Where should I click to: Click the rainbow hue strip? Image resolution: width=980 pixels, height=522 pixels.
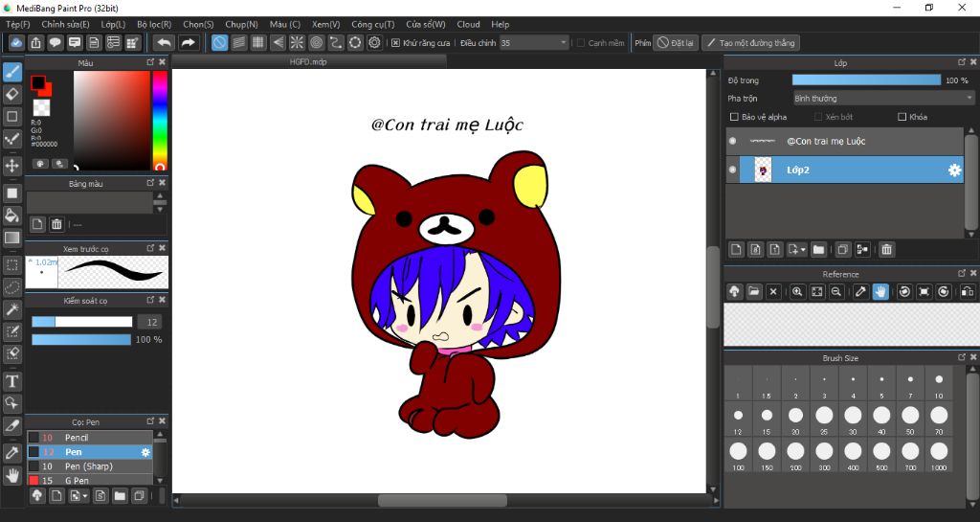[160, 120]
